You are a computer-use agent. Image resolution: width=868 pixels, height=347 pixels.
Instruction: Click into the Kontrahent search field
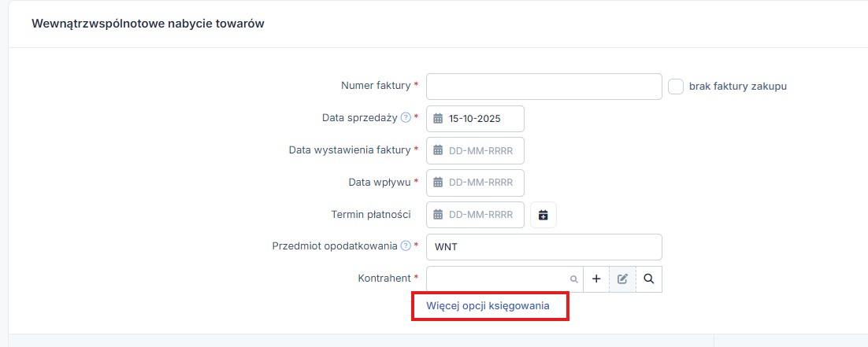(498, 279)
